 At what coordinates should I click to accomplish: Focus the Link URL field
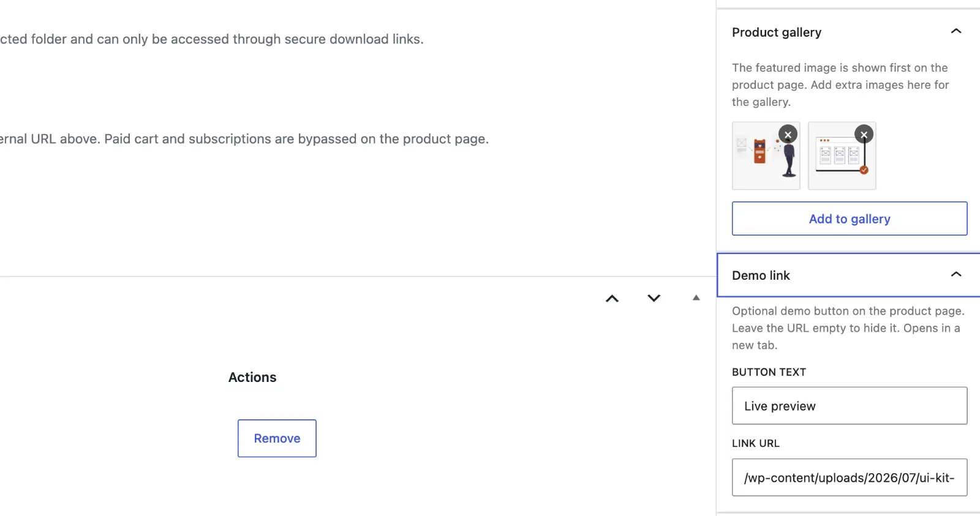pos(850,477)
